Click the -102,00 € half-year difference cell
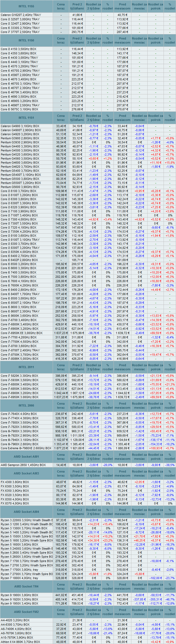The width and height of the screenshot is (176, 644). pyautogui.click(x=156, y=578)
